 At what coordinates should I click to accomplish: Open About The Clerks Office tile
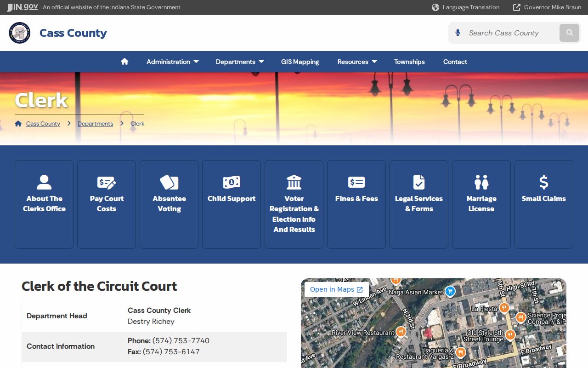pyautogui.click(x=44, y=204)
